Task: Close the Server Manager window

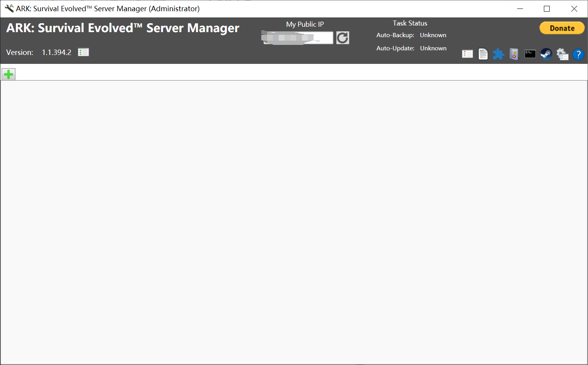Action: (x=574, y=9)
